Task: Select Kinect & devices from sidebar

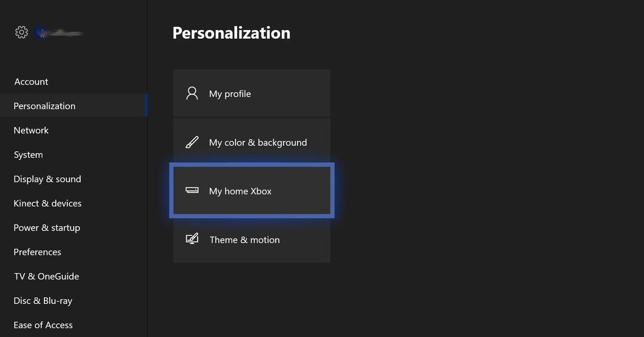Action: pyautogui.click(x=48, y=203)
